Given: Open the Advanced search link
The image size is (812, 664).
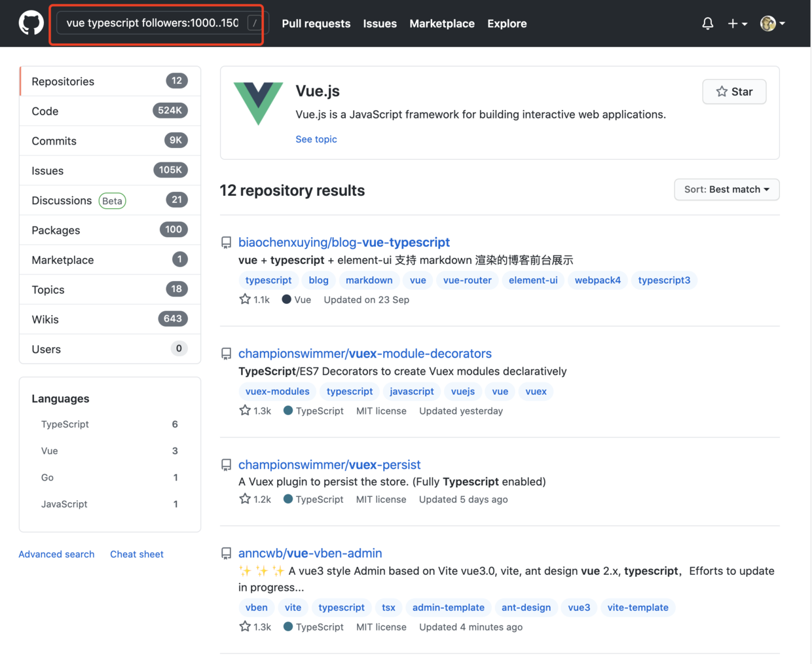Looking at the screenshot, I should 56,554.
